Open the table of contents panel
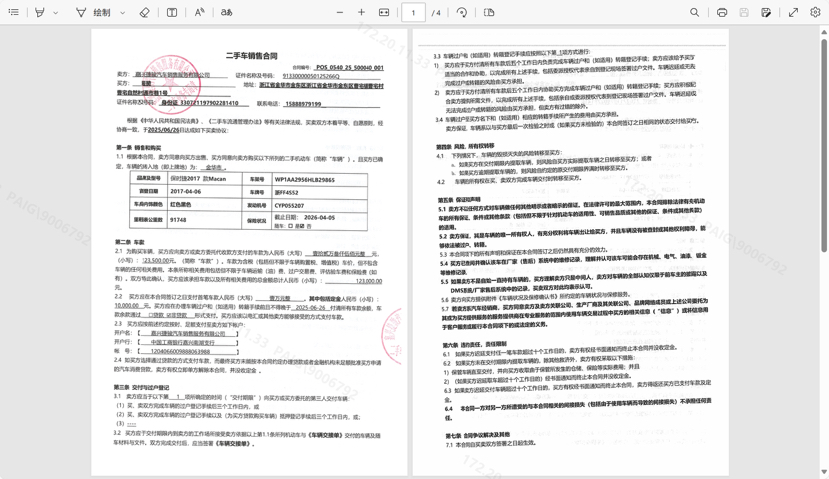This screenshot has width=829, height=479. pyautogui.click(x=14, y=13)
